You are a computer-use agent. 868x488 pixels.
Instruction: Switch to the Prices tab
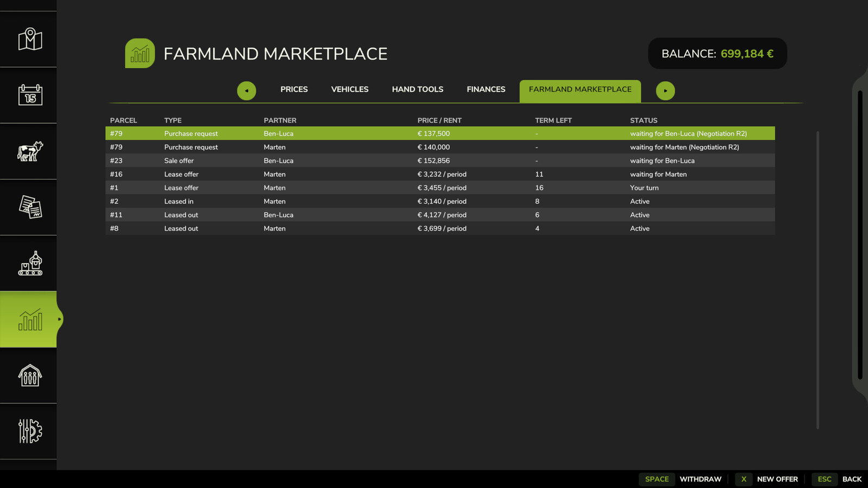pos(294,89)
